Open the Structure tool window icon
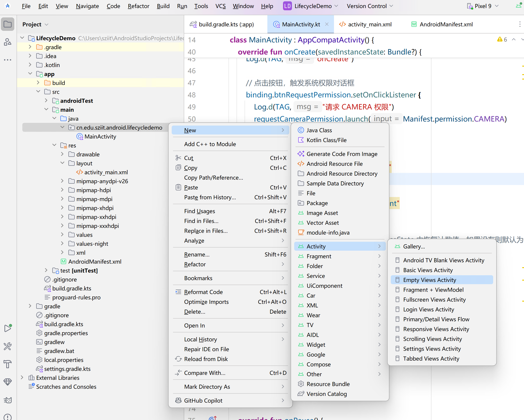524x420 pixels. tap(8, 42)
